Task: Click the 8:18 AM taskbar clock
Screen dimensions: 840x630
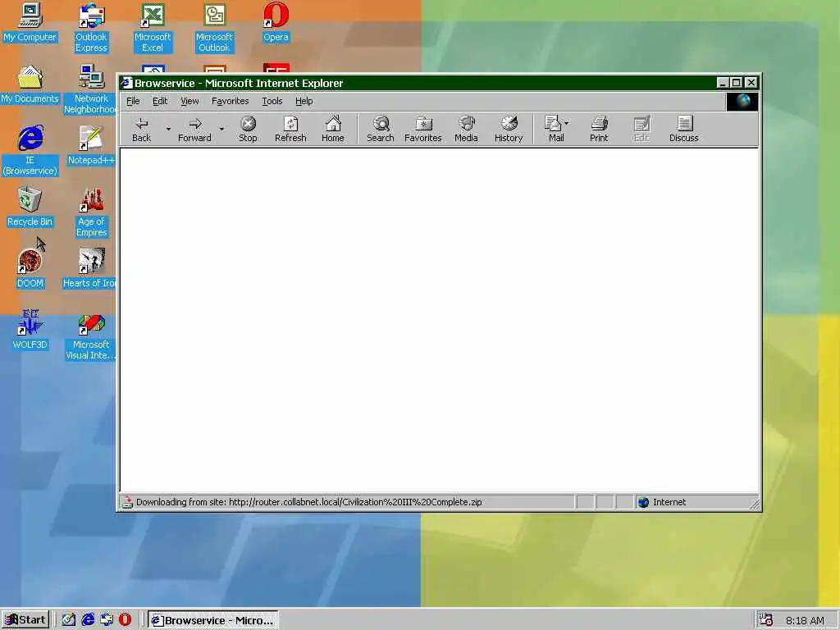Action: (x=806, y=620)
